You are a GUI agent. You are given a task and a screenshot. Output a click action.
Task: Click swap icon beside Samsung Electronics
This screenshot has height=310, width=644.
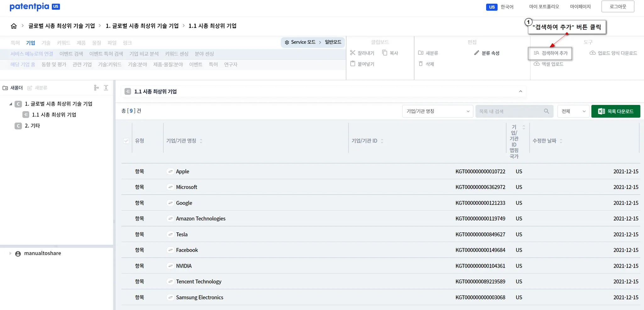coord(170,297)
